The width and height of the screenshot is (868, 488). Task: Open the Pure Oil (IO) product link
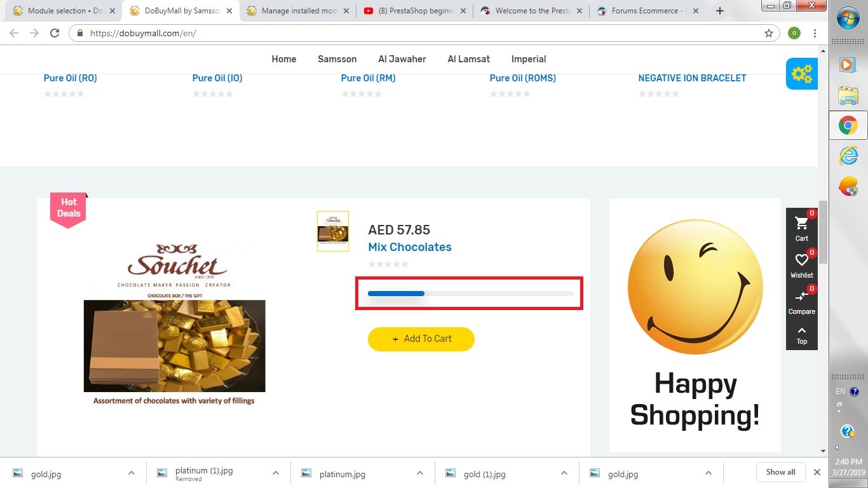(x=217, y=78)
